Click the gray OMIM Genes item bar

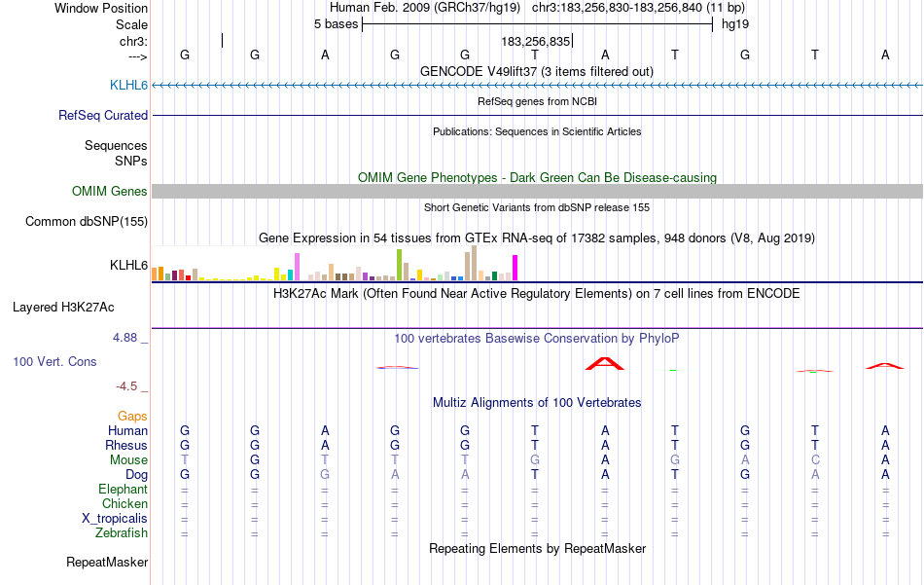pyautogui.click(x=537, y=191)
